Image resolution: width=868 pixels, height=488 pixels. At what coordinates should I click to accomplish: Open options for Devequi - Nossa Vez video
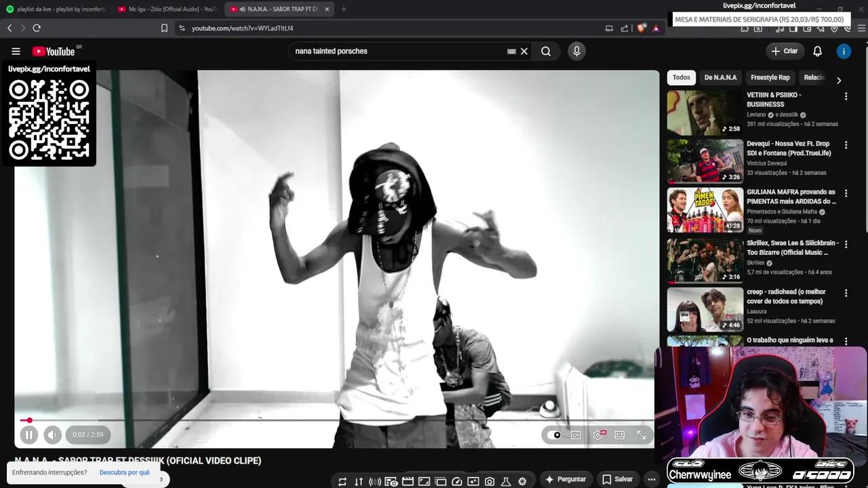point(846,145)
